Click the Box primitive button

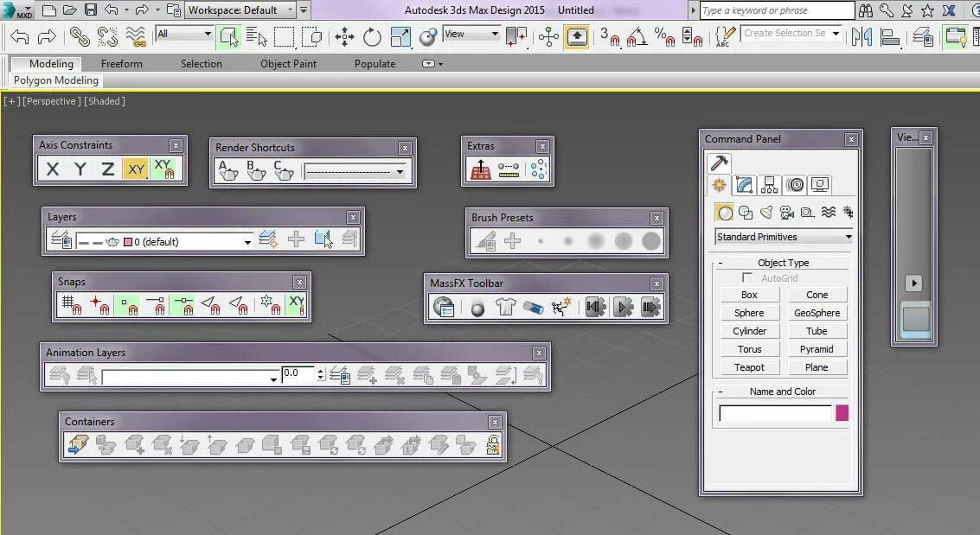click(749, 295)
